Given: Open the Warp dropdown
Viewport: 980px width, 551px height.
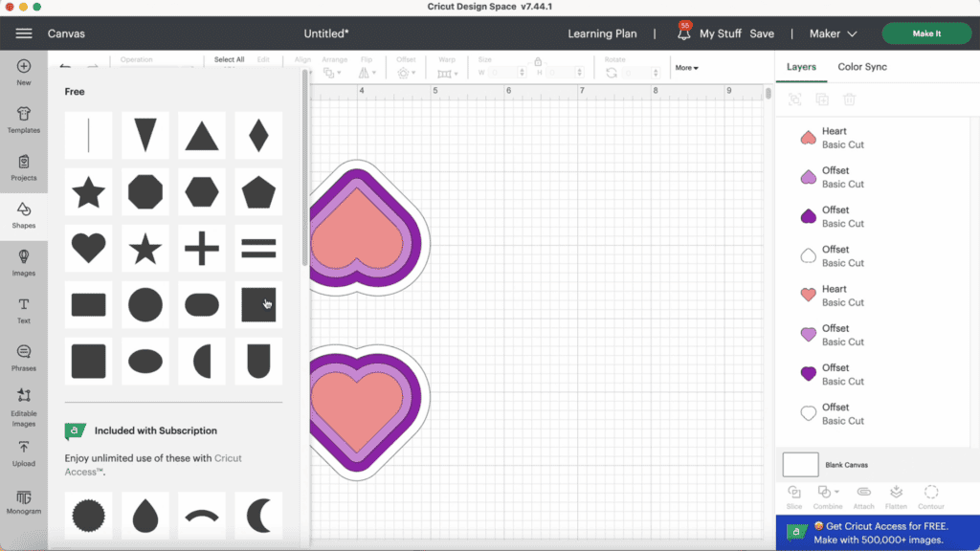Looking at the screenshot, I should (448, 73).
